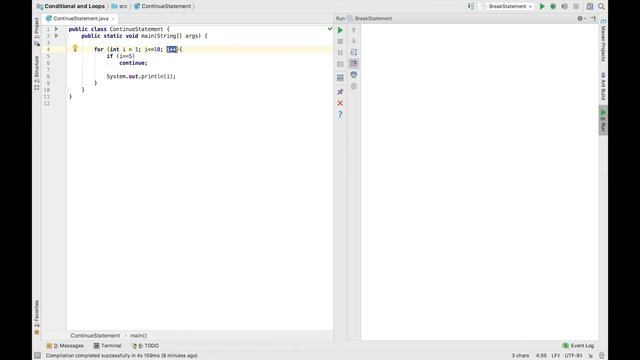
Task: Click the highlighted i++ selection in the for loop
Action: pyautogui.click(x=172, y=49)
